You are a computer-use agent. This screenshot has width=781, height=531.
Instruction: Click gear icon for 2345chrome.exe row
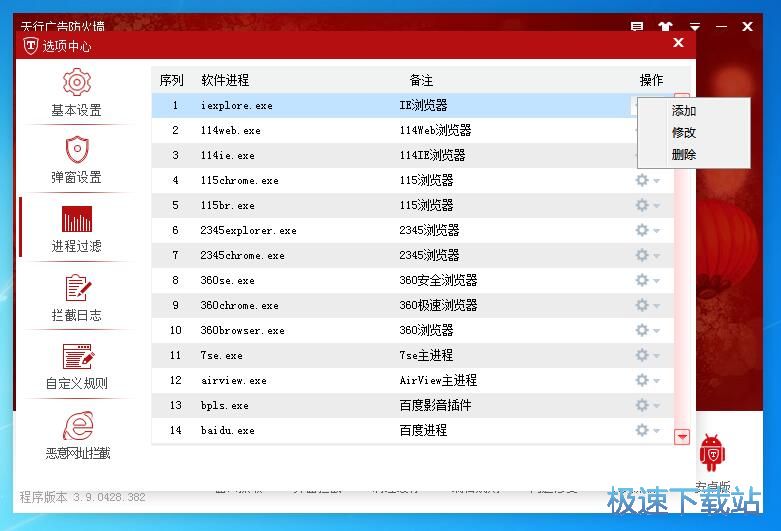(642, 255)
